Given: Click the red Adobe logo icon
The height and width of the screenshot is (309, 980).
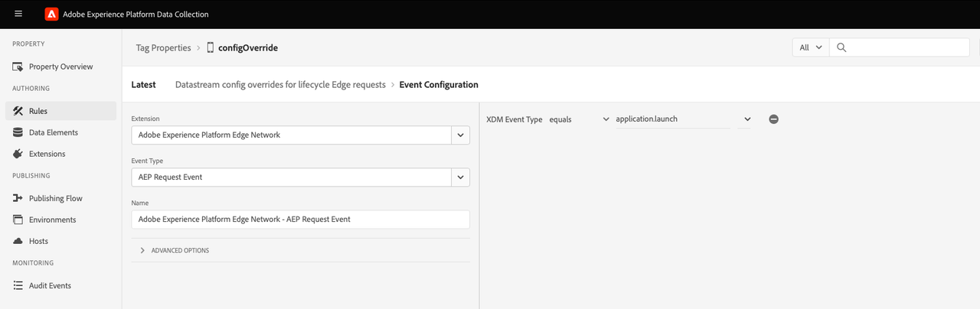Looking at the screenshot, I should [x=52, y=14].
